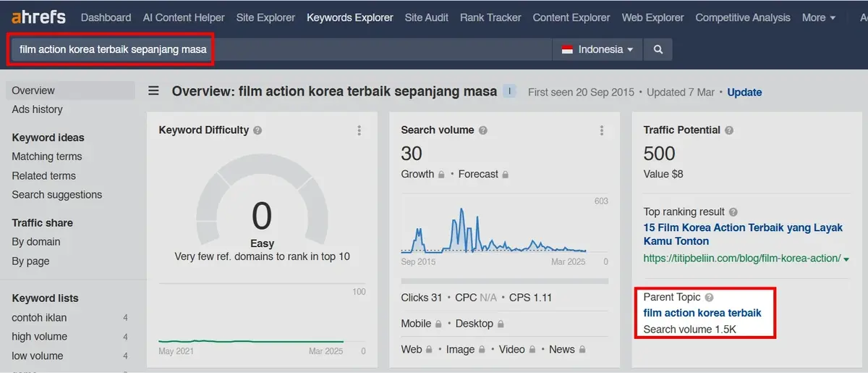The width and height of the screenshot is (868, 373).
Task: Open AI Content Helper
Action: point(184,17)
